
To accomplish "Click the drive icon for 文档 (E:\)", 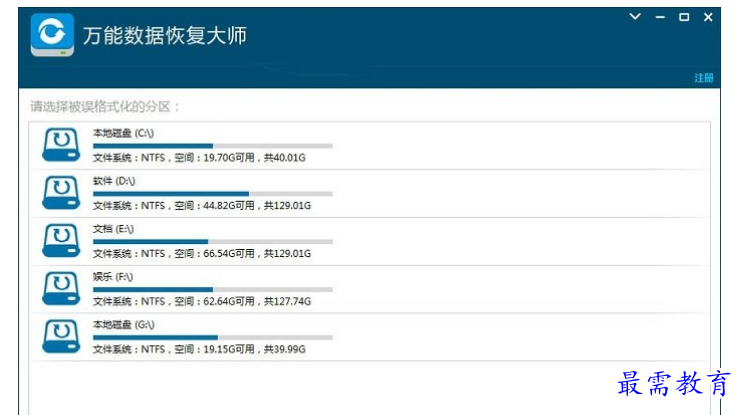I will [x=61, y=241].
